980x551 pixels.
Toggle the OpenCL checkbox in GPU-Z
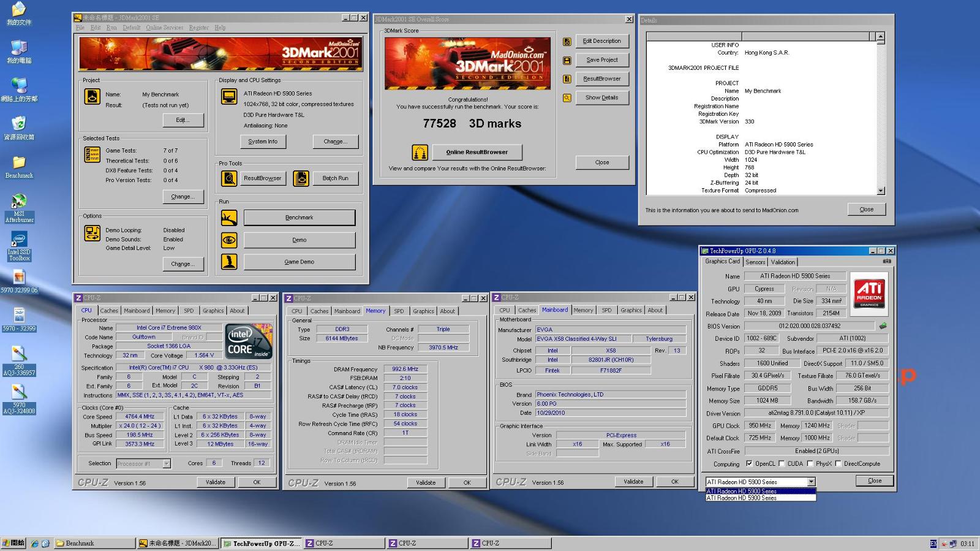[x=749, y=464]
